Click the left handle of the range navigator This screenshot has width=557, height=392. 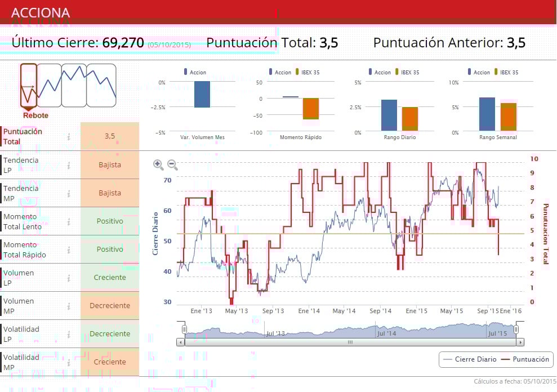point(184,329)
